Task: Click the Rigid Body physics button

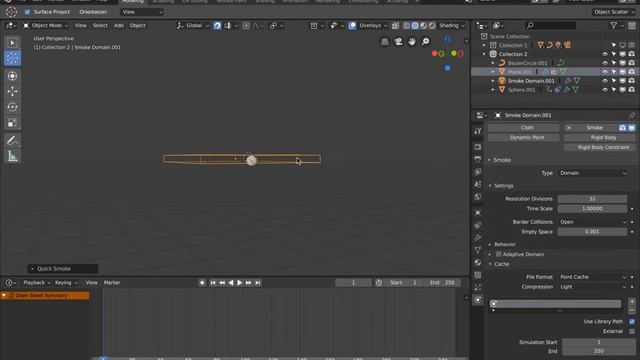Action: coord(600,138)
